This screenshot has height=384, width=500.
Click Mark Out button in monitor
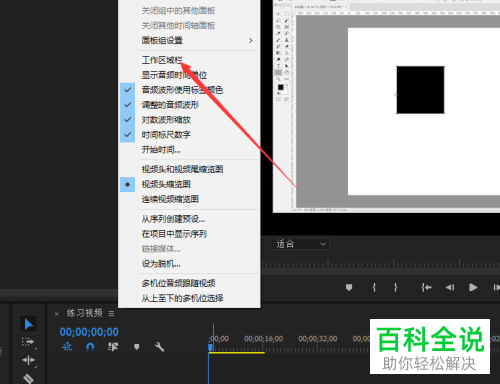(x=396, y=287)
